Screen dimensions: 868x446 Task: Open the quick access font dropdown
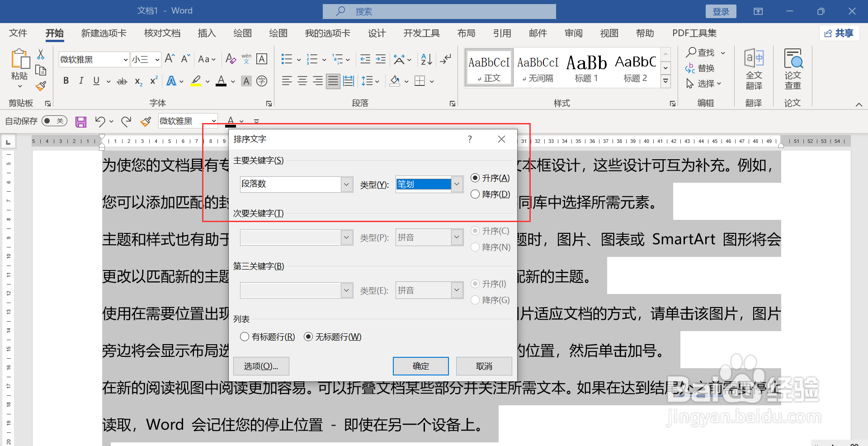[213, 121]
